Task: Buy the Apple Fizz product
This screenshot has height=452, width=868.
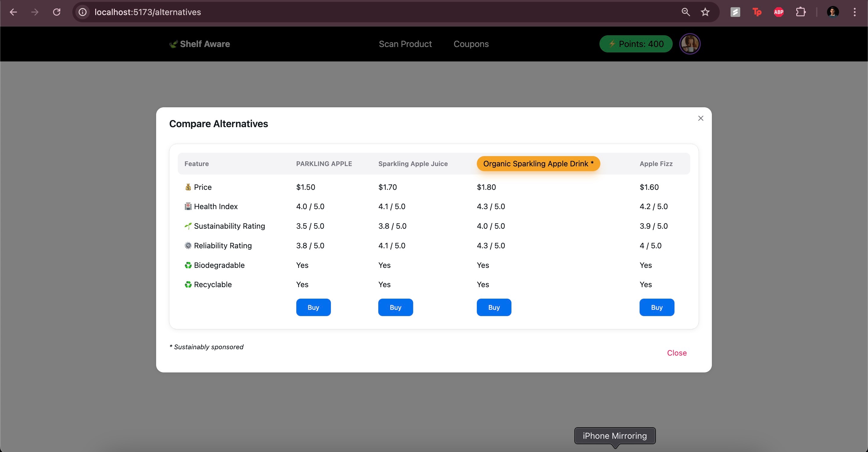Action: 656,307
